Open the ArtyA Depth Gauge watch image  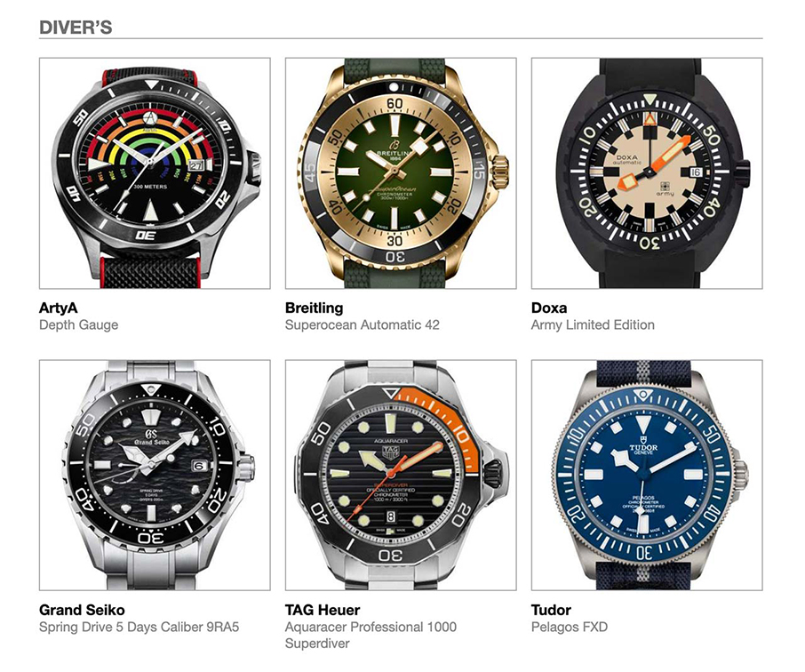[155, 173]
